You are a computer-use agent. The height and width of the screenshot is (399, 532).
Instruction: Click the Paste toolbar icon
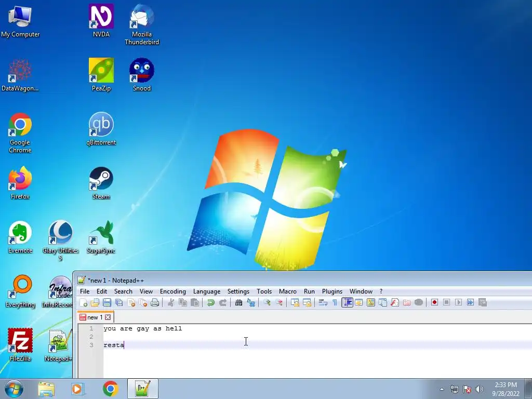(x=195, y=302)
